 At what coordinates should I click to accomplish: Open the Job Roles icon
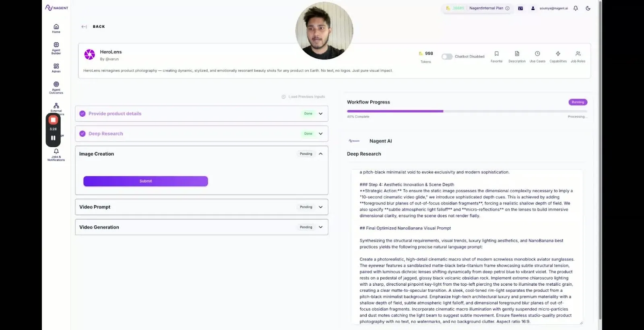[x=578, y=54]
